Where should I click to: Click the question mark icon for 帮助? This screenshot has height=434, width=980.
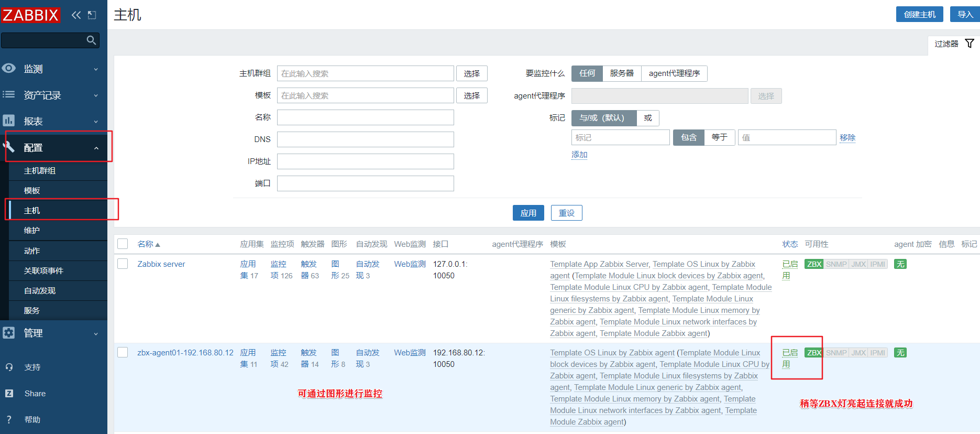(x=9, y=419)
